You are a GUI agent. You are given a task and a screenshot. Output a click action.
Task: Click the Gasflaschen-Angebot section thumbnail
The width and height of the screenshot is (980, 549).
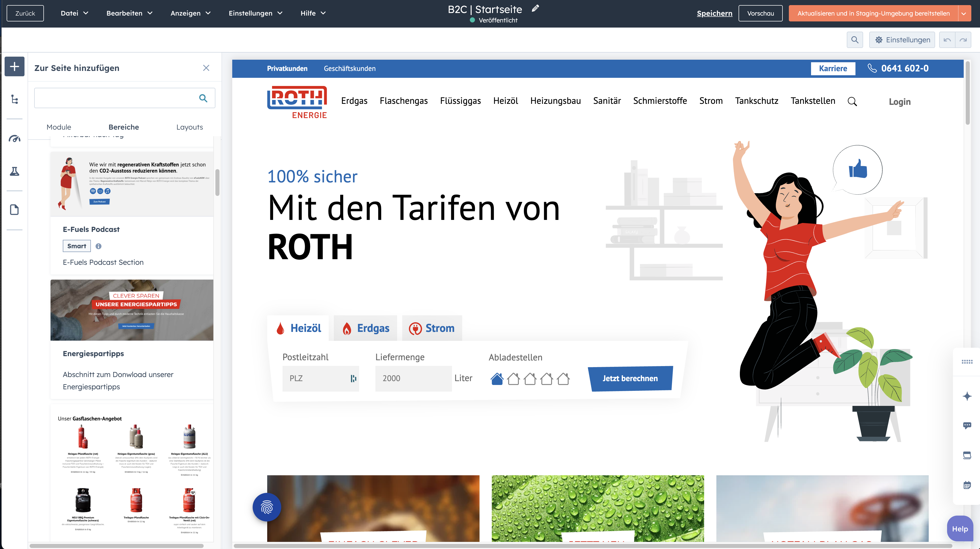click(132, 473)
